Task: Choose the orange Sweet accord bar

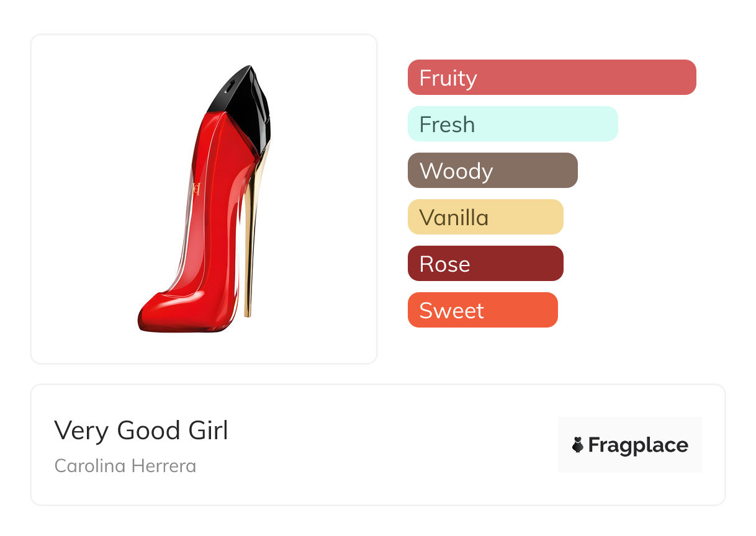Action: pyautogui.click(x=482, y=310)
